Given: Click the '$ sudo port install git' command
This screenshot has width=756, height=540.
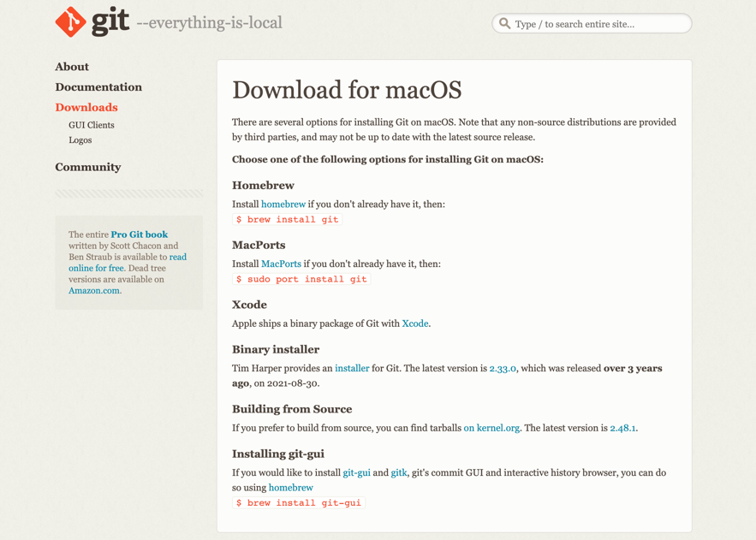Looking at the screenshot, I should (x=301, y=279).
